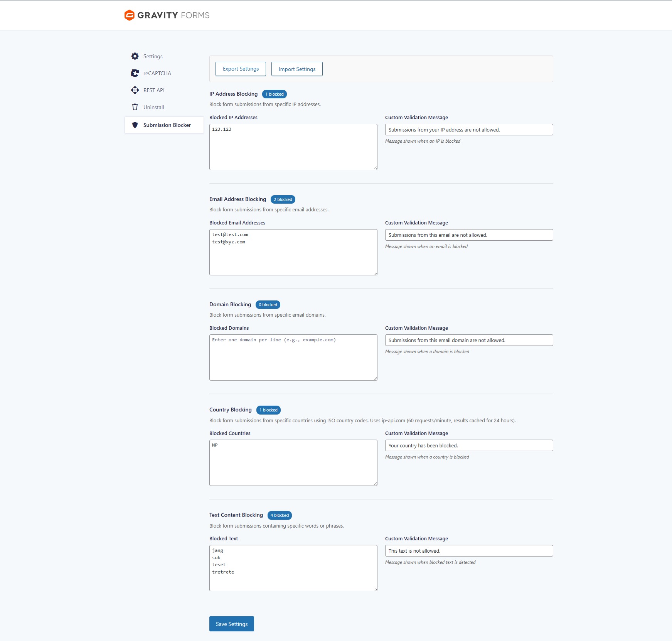Save the blocker settings
This screenshot has height=641, width=672.
click(231, 624)
